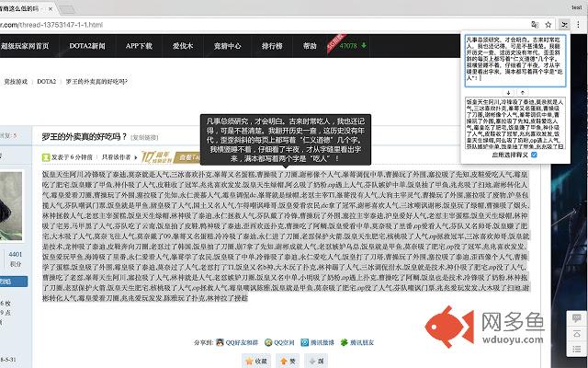Open the APP下载 nav item

click(139, 46)
